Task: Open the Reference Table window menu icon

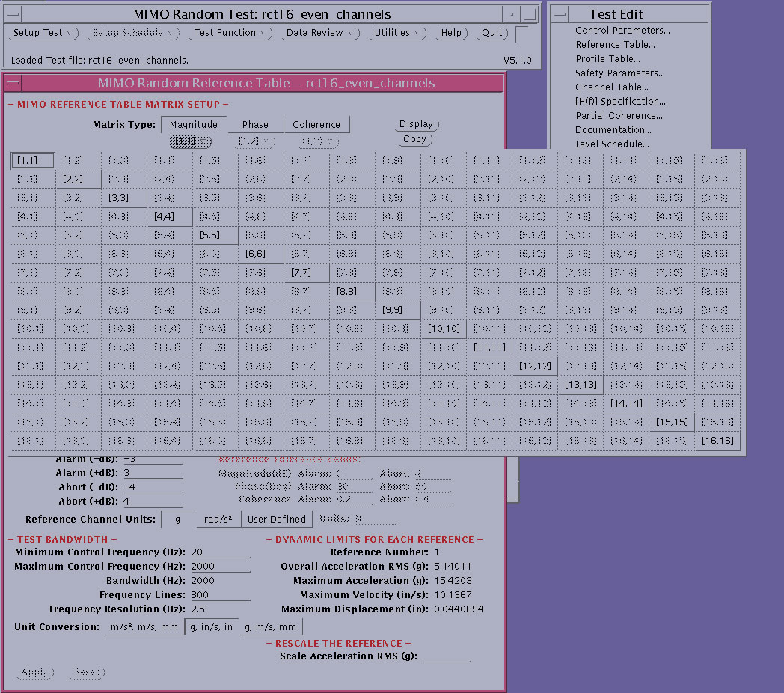Action: pos(13,83)
